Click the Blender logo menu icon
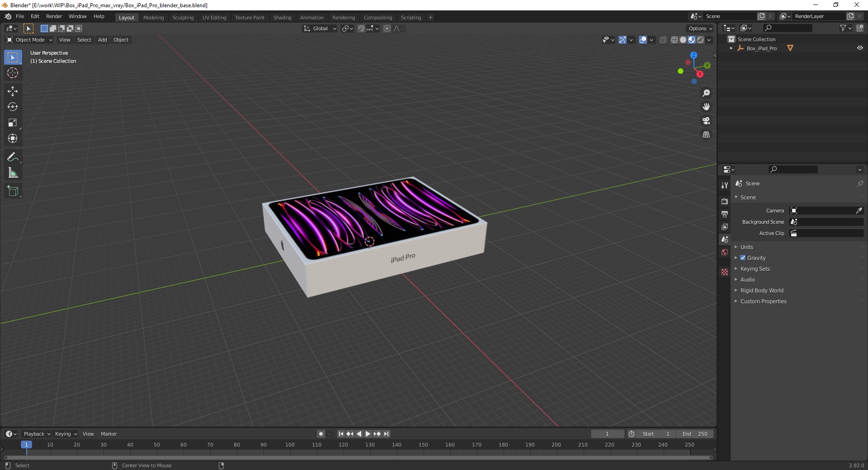868x470 pixels. [x=8, y=16]
